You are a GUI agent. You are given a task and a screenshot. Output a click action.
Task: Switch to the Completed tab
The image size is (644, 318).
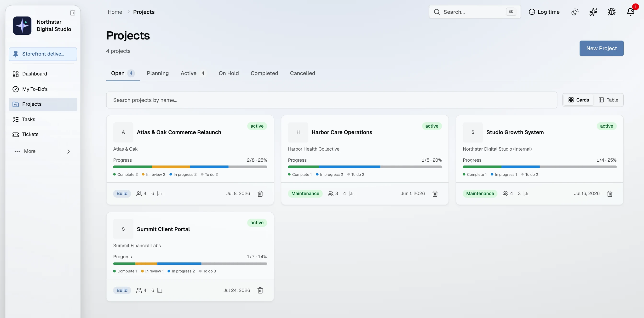point(264,73)
